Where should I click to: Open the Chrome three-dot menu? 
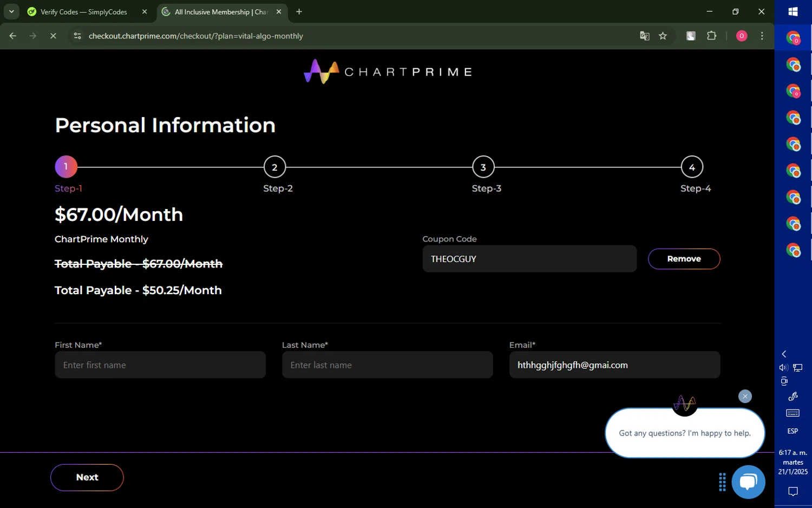[x=762, y=36]
